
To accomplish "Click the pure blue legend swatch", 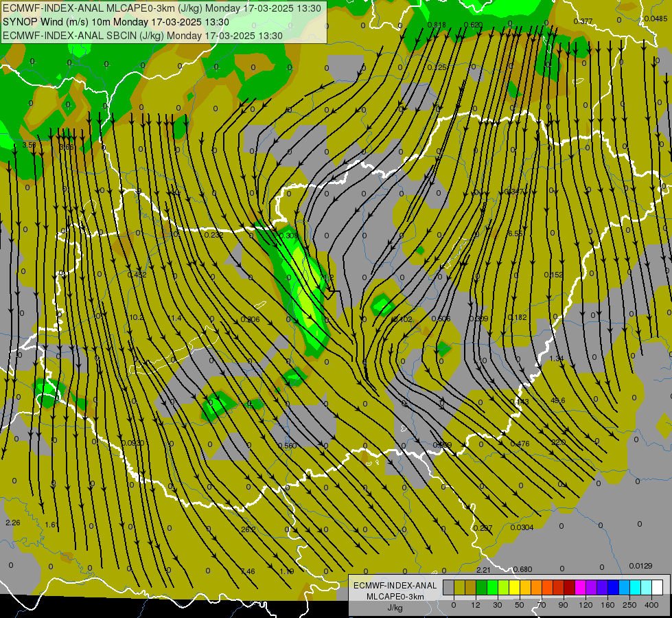I will point(613,587).
